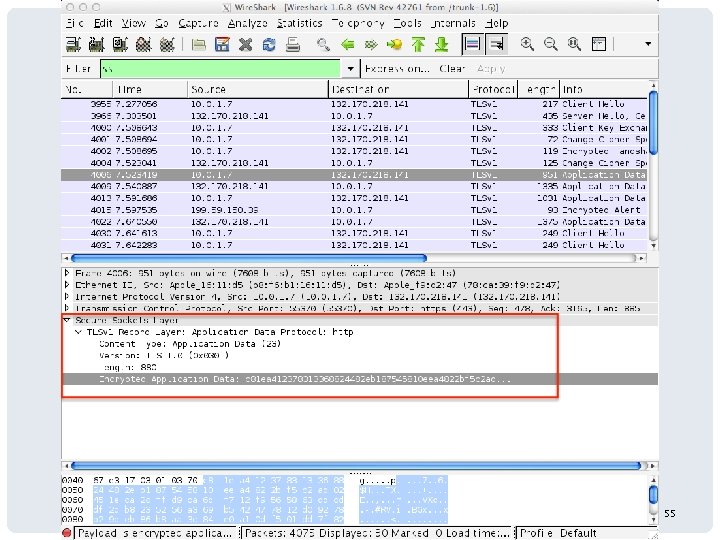The image size is (720, 540).
Task: Open the Telephony menu
Action: click(x=358, y=23)
